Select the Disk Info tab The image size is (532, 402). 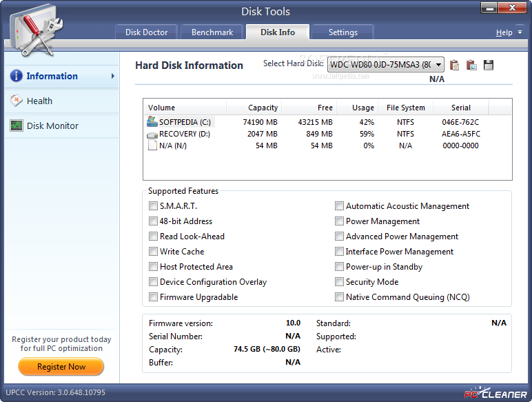point(278,32)
